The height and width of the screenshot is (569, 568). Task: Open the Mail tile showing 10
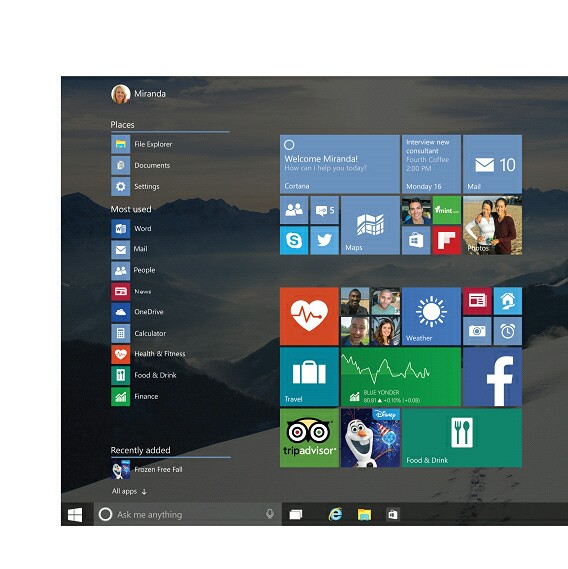pyautogui.click(x=493, y=164)
